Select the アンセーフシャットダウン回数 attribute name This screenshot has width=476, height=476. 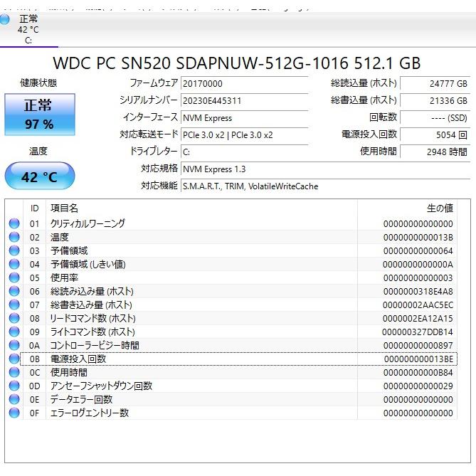[102, 386]
